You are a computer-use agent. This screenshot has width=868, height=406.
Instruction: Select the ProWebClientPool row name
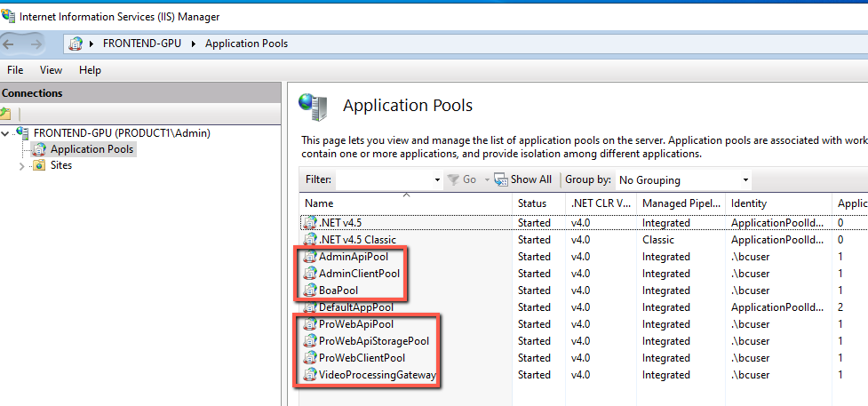pos(362,358)
